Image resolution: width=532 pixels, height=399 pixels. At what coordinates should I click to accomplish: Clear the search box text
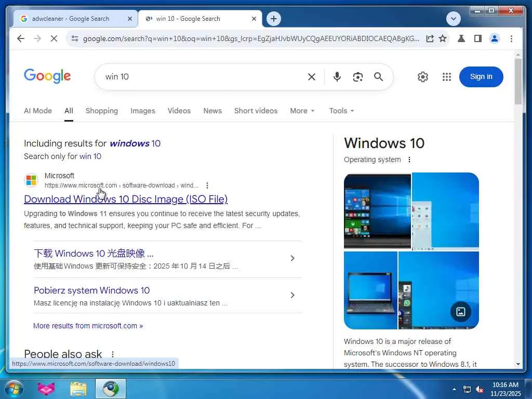[312, 77]
